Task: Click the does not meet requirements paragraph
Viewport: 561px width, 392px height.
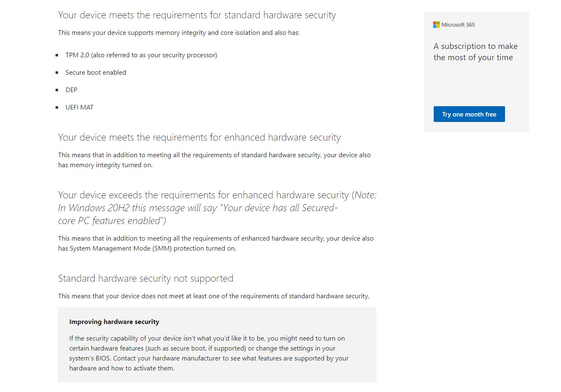Action: tap(214, 296)
